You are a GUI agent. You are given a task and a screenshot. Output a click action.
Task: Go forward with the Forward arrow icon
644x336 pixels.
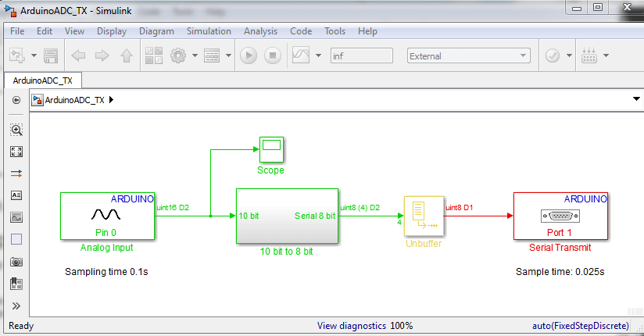pyautogui.click(x=102, y=55)
